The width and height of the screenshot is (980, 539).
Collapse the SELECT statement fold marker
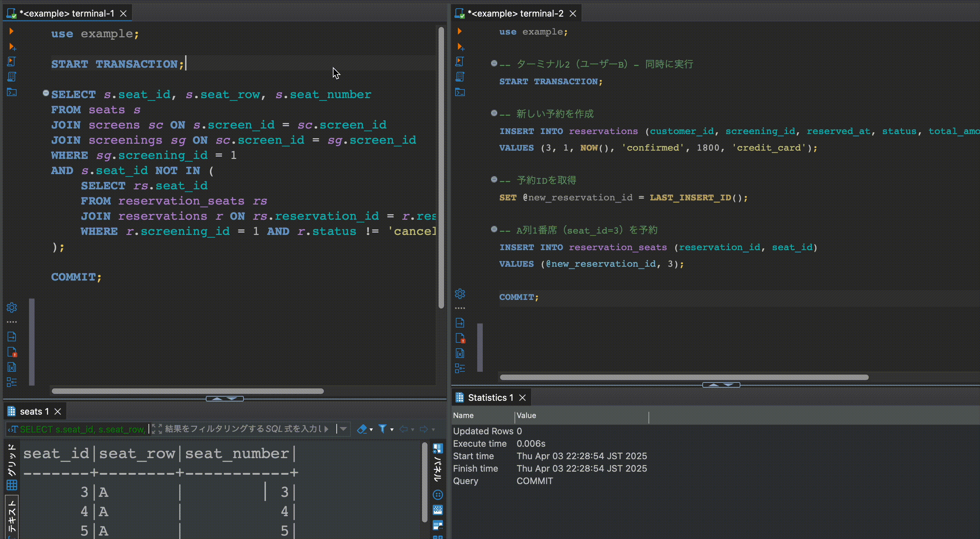point(46,93)
